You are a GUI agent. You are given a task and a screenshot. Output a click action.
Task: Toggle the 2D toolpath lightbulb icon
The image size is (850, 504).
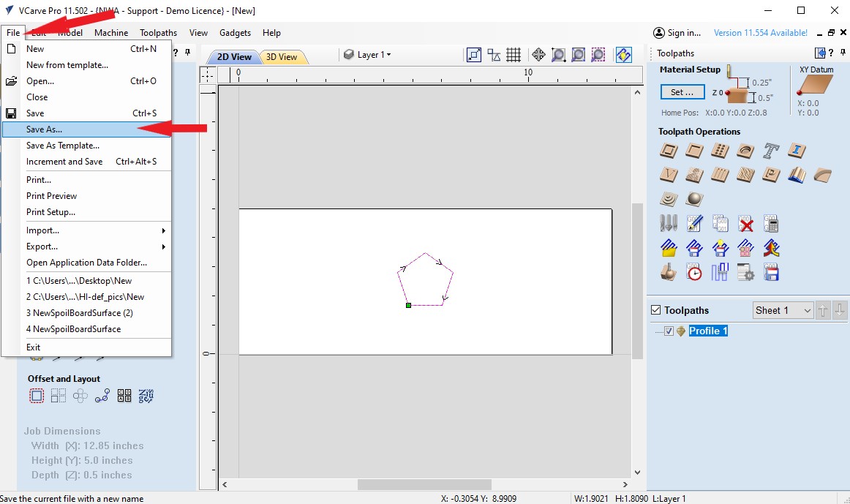click(623, 55)
